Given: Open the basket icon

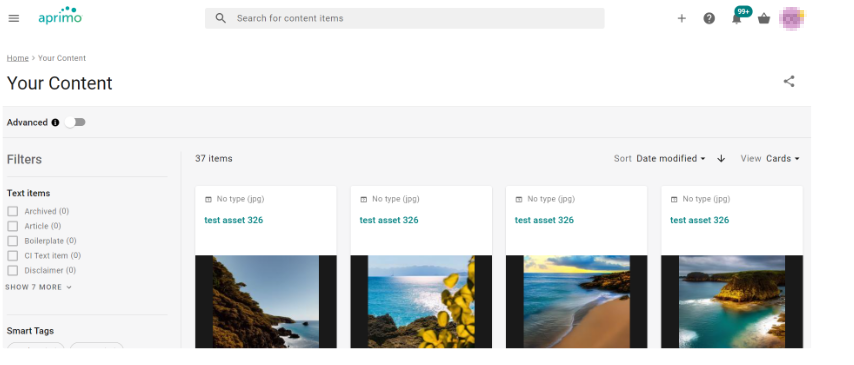Looking at the screenshot, I should [764, 19].
